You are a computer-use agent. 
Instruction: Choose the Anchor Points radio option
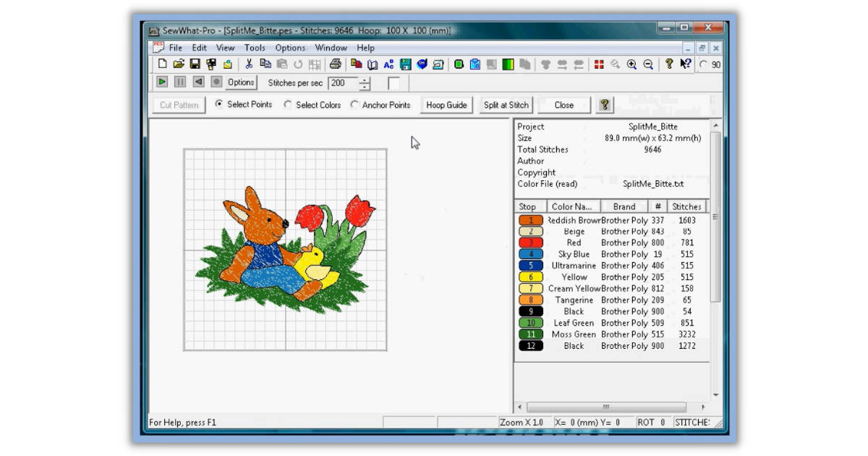click(354, 104)
